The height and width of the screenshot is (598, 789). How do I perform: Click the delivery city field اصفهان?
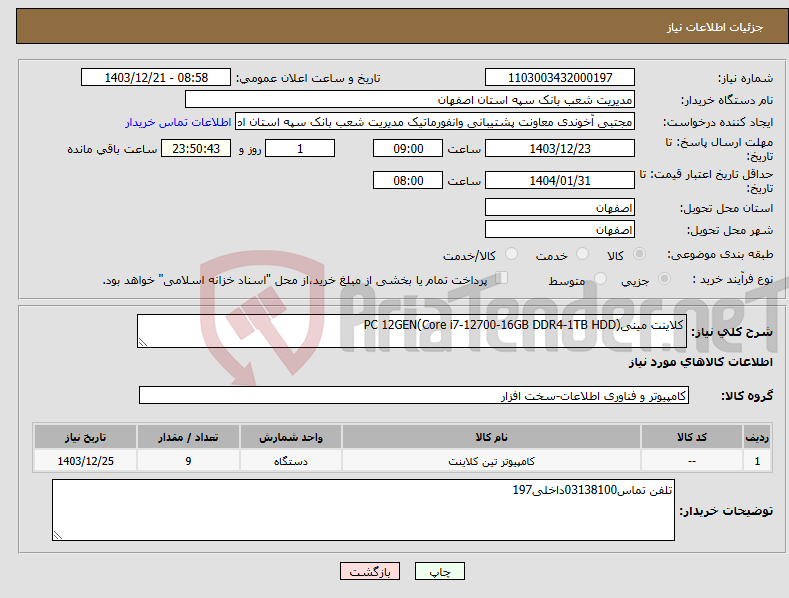(560, 230)
